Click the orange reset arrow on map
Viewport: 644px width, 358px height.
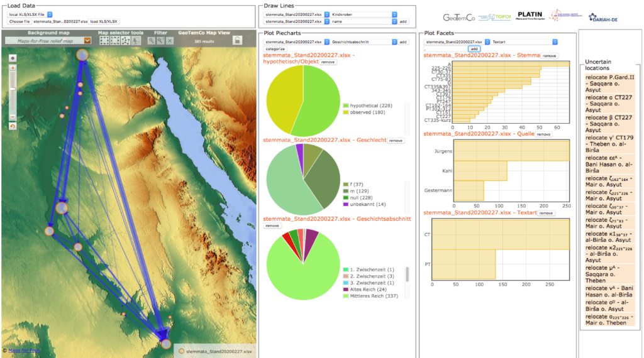pyautogui.click(x=13, y=126)
